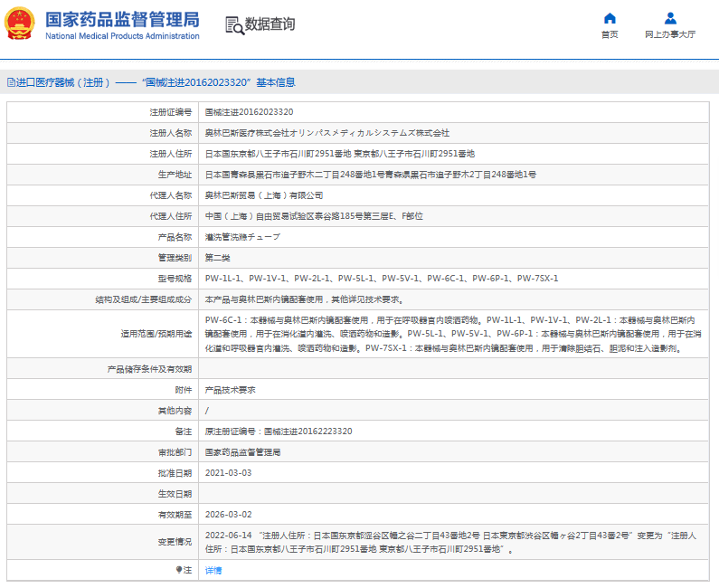Image resolution: width=719 pixels, height=588 pixels.
Task: Click the lightbulb icon beside 注
Action: 179,570
